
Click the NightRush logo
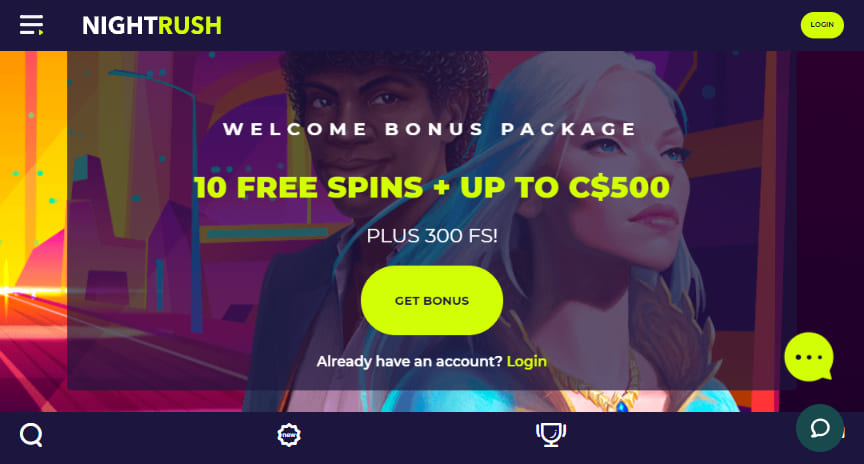tap(152, 25)
